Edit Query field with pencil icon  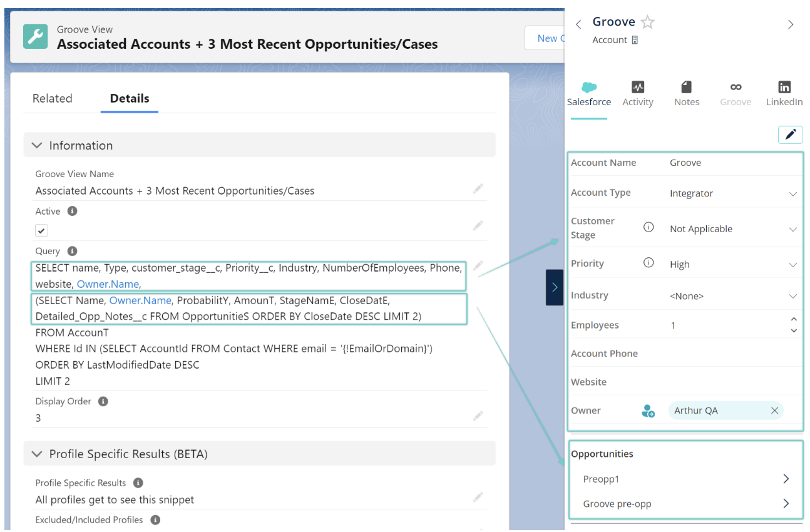(x=478, y=267)
